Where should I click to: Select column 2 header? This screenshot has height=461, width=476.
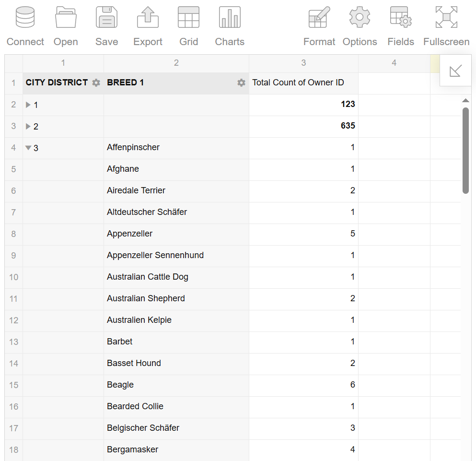point(176,63)
